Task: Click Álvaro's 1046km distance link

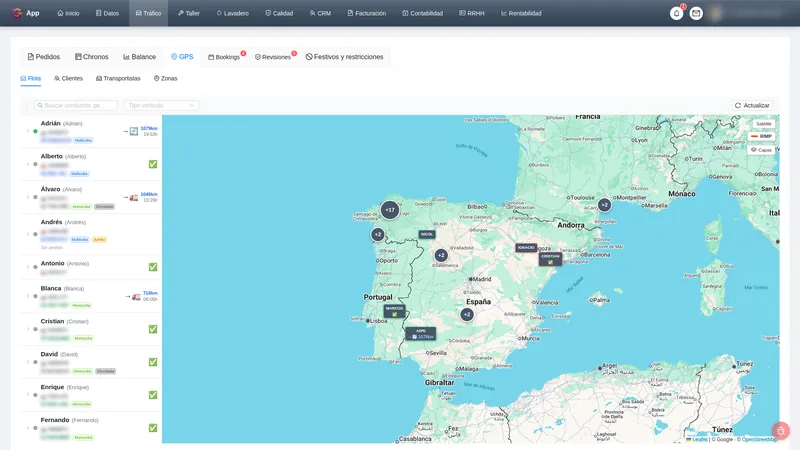Action: 149,194
